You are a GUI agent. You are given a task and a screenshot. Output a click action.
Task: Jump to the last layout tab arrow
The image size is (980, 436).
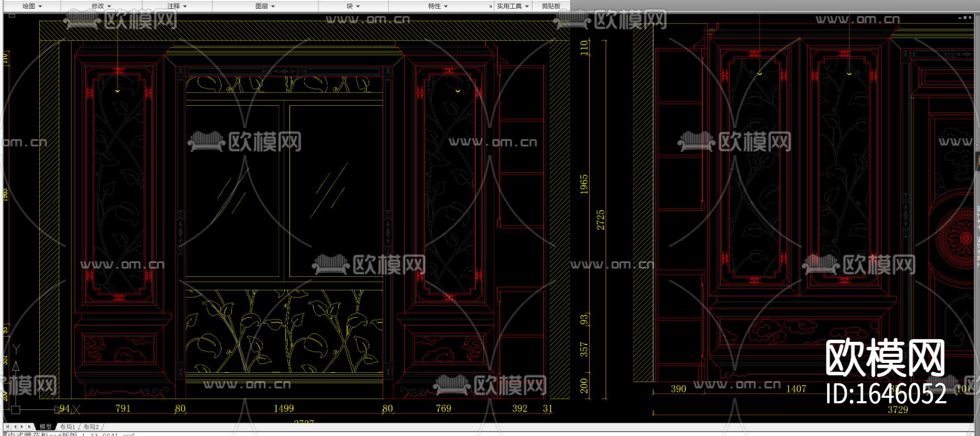[29, 427]
